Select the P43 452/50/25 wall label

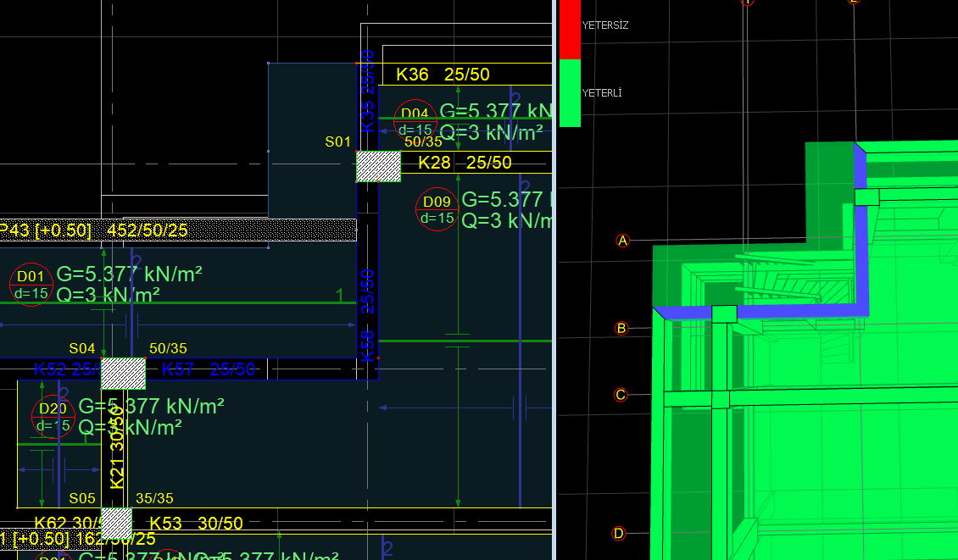pyautogui.click(x=93, y=230)
